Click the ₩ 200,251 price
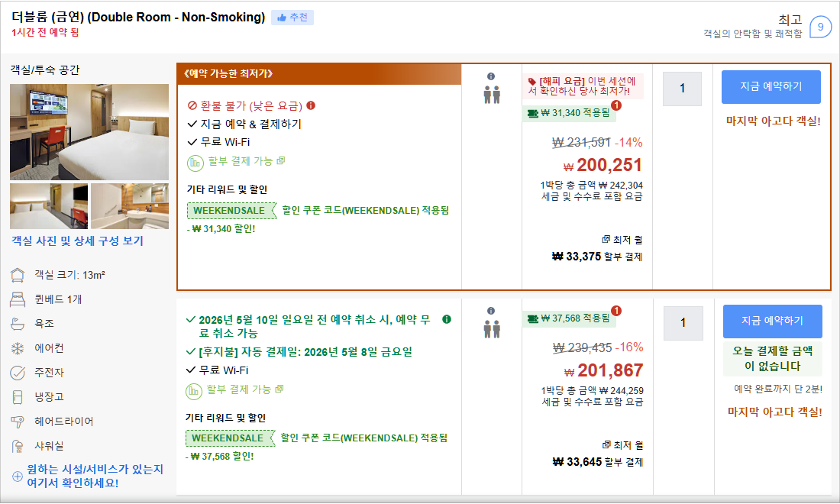 pyautogui.click(x=603, y=165)
